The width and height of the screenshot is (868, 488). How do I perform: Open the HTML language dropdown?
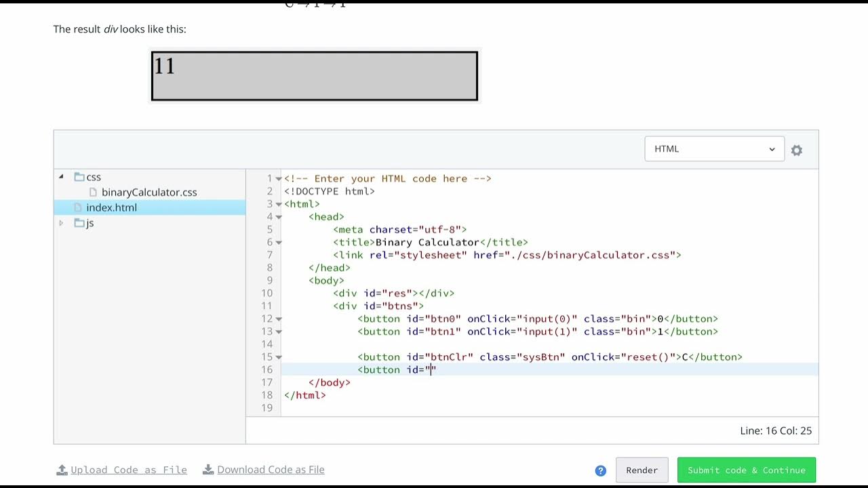714,149
